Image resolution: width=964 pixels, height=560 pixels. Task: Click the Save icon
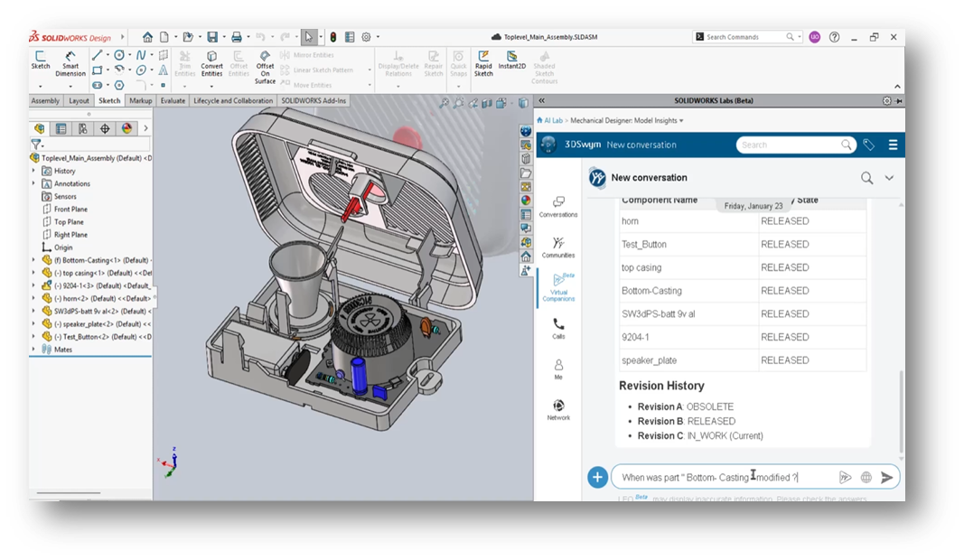(x=212, y=37)
